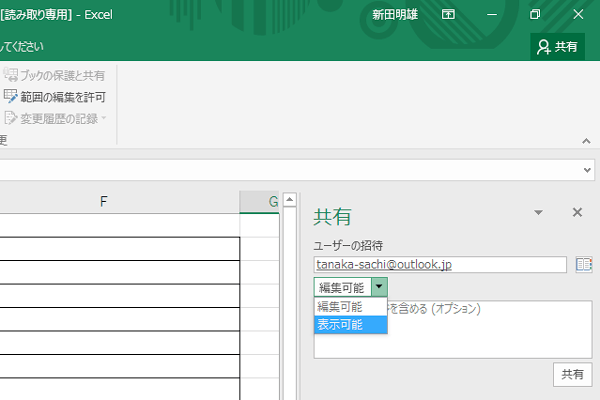600x400 pixels.
Task: Close the 共有 task pane
Action: (577, 212)
